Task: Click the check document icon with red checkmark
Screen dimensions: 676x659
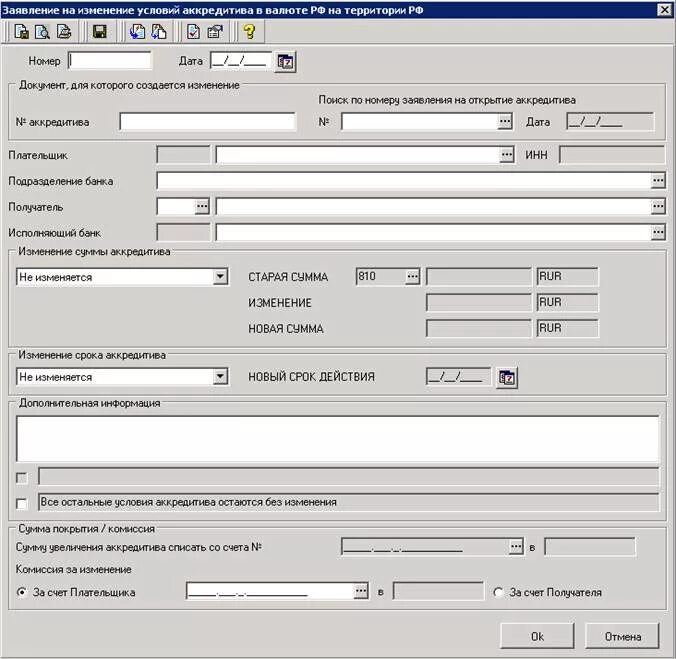Action: (x=194, y=32)
